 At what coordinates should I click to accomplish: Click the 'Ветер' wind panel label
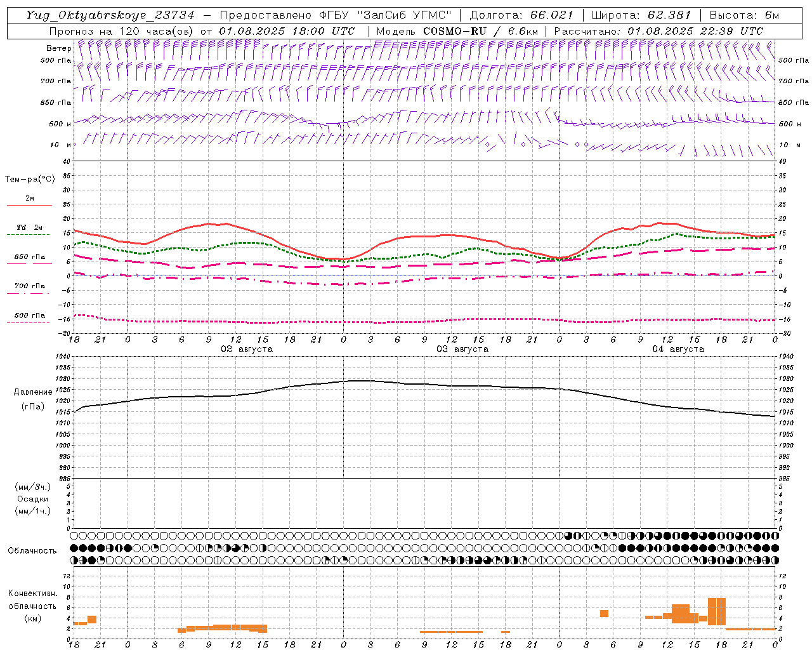[59, 48]
